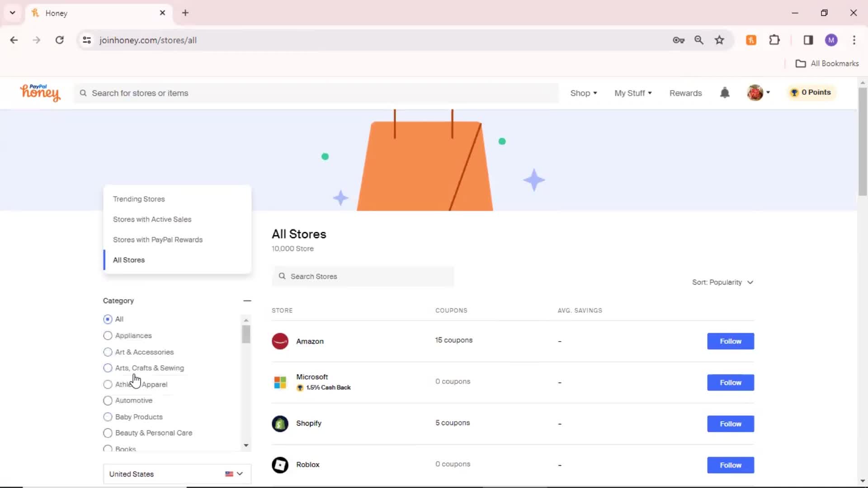Expand the Shop dropdown menu

pos(583,93)
